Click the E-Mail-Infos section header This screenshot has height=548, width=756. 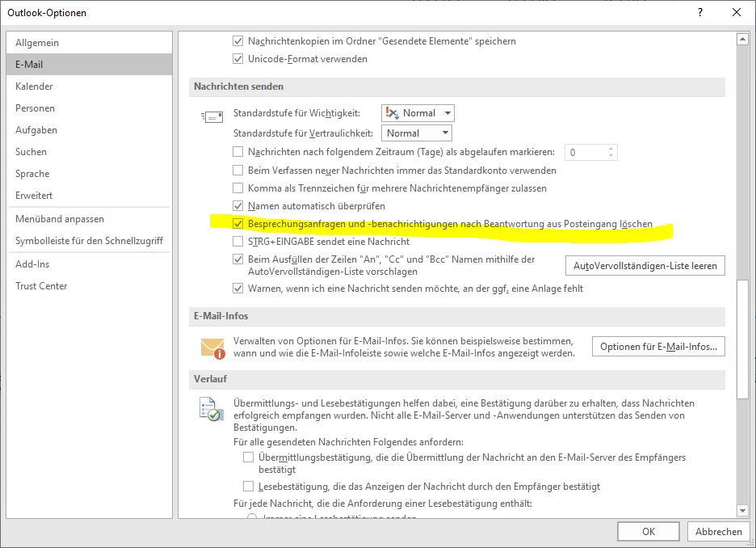tap(457, 316)
